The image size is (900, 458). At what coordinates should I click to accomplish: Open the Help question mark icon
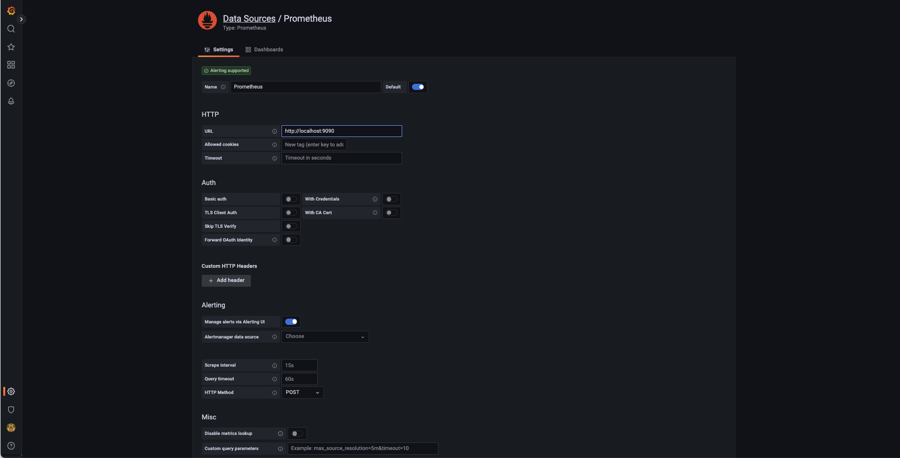pos(11,446)
